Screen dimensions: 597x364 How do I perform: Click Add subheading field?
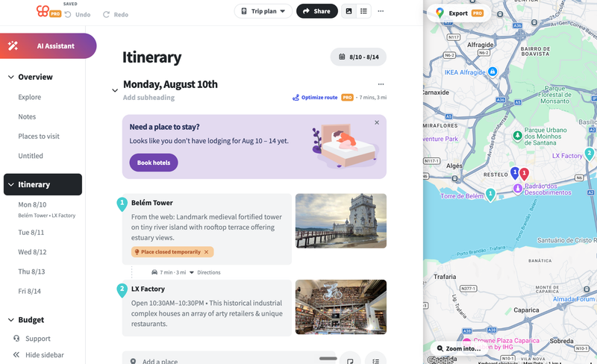point(149,98)
